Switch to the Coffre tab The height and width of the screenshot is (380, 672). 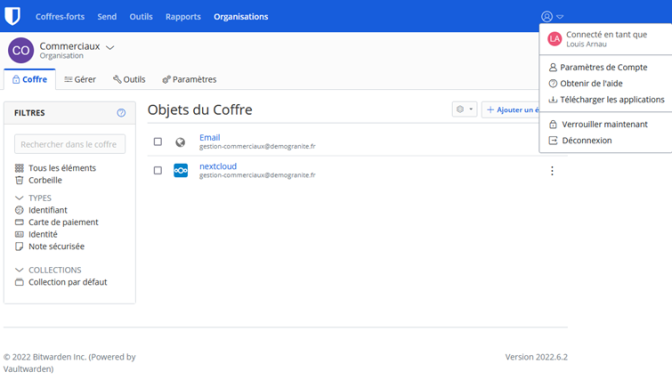coord(30,79)
